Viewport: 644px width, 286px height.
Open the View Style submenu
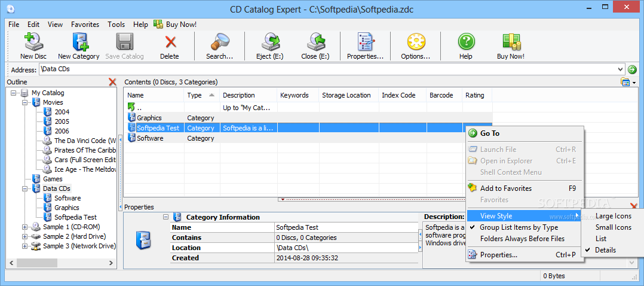pyautogui.click(x=525, y=215)
